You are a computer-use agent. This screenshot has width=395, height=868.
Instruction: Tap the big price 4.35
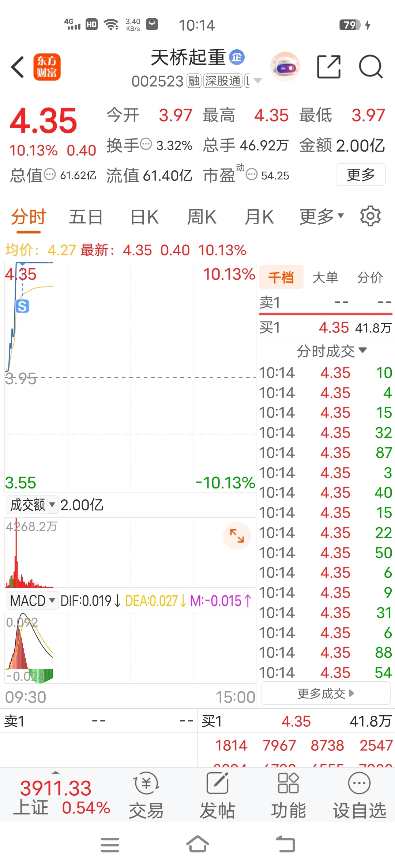pyautogui.click(x=44, y=120)
